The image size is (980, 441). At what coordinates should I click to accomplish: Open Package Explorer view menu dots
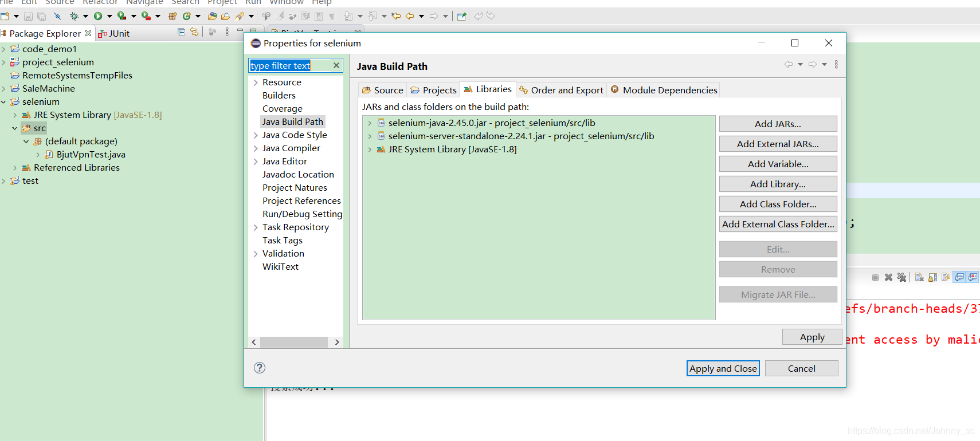(227, 32)
